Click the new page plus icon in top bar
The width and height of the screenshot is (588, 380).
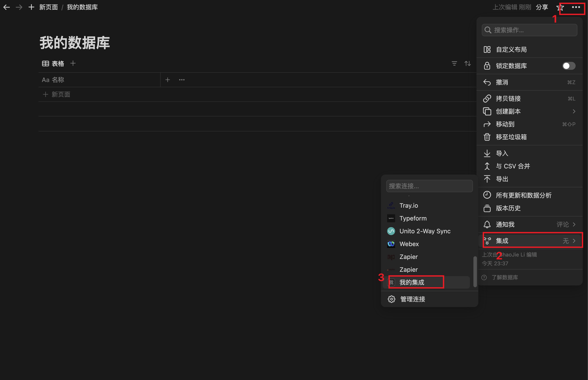[31, 7]
